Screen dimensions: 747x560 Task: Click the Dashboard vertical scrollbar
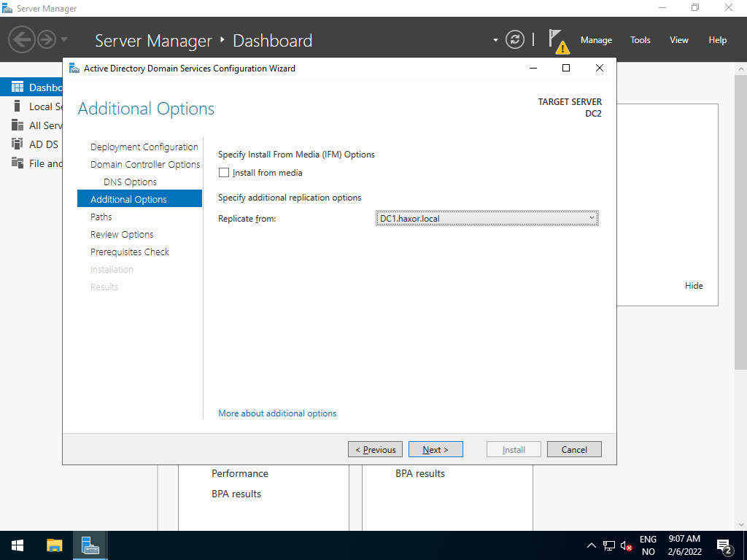(740, 219)
